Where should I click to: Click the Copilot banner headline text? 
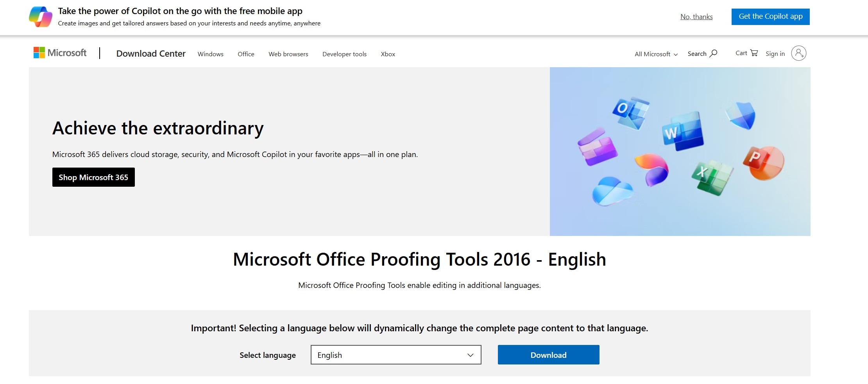click(180, 11)
